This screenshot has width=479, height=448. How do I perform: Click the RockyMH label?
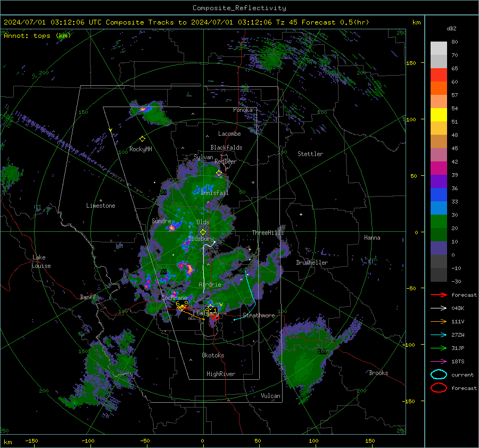[141, 149]
